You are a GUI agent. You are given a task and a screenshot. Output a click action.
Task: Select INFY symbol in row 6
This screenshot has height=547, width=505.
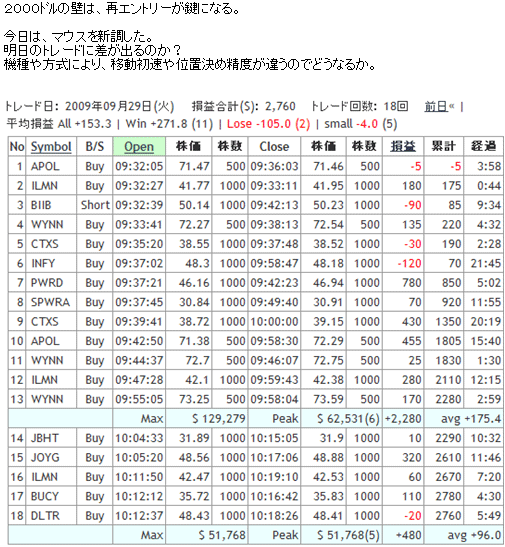click(x=43, y=263)
